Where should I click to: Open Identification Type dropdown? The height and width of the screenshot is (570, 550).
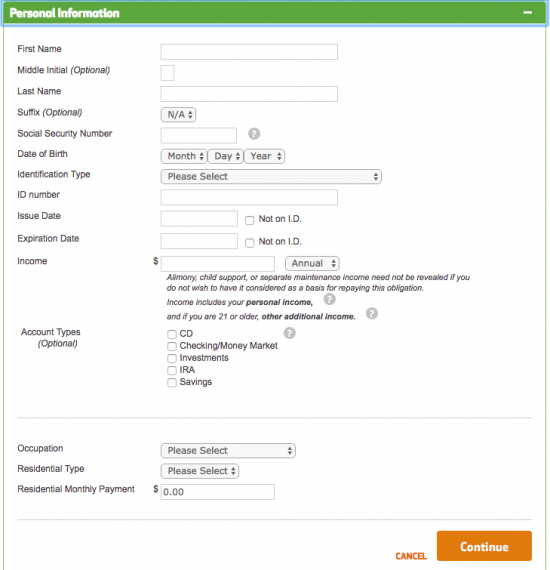click(x=271, y=177)
